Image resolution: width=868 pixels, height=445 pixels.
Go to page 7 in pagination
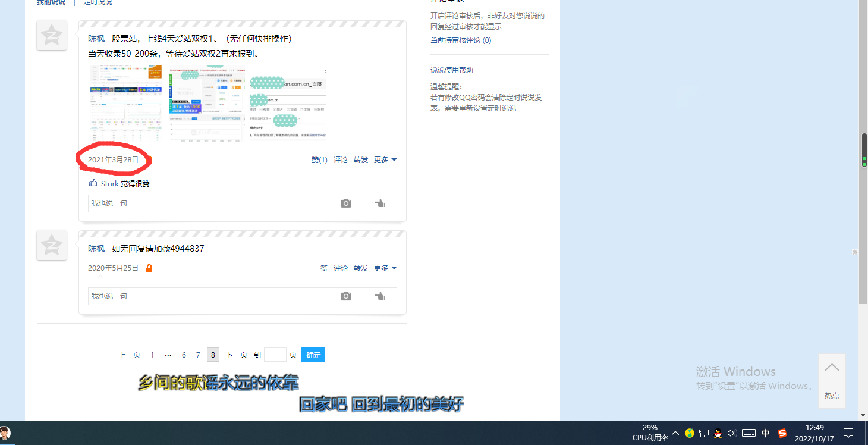tap(198, 355)
